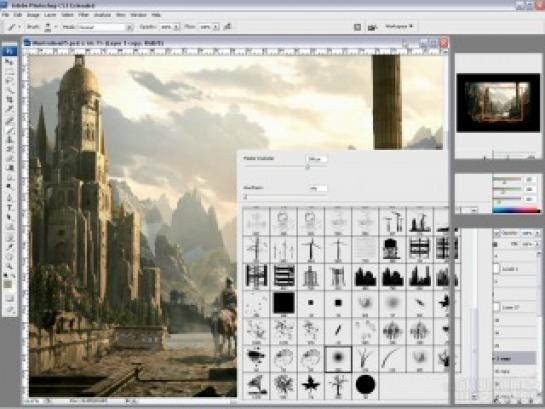This screenshot has width=545, height=409.
Task: Open the Edit menu
Action: (x=18, y=15)
